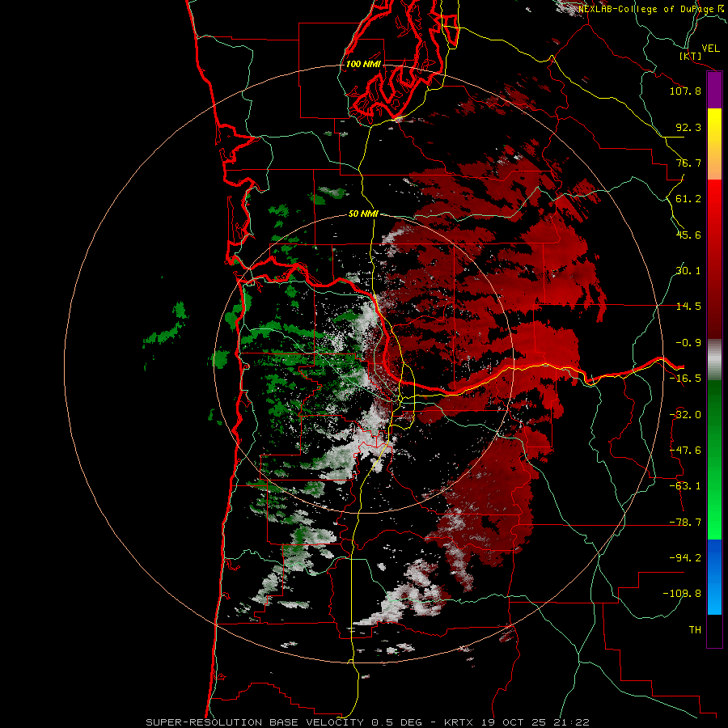Click the 92.3 velocity scale value
Screen dimensions: 728x728
pos(688,127)
